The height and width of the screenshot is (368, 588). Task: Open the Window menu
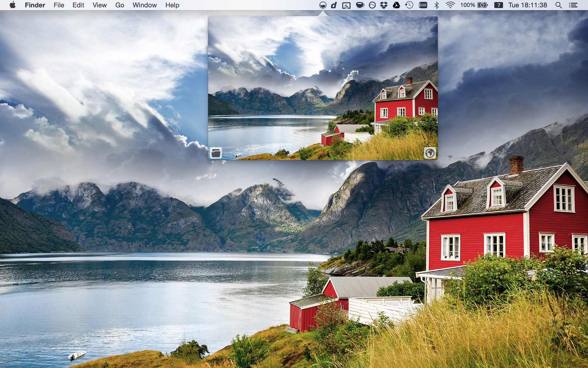[145, 5]
